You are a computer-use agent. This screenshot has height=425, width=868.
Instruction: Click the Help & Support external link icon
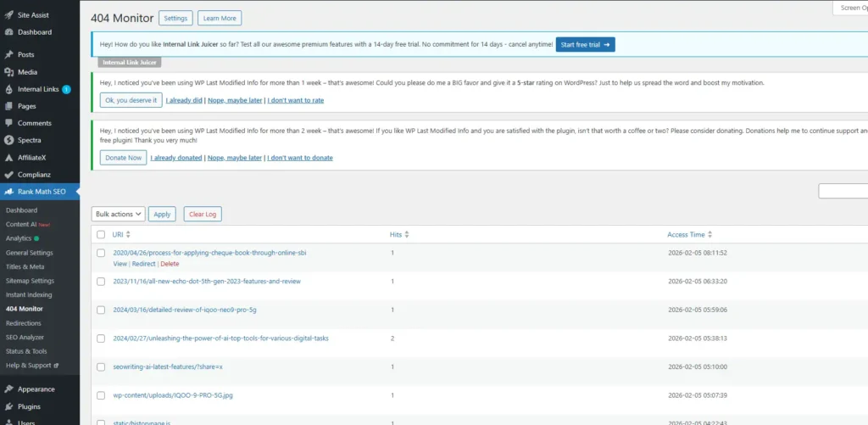coord(57,366)
